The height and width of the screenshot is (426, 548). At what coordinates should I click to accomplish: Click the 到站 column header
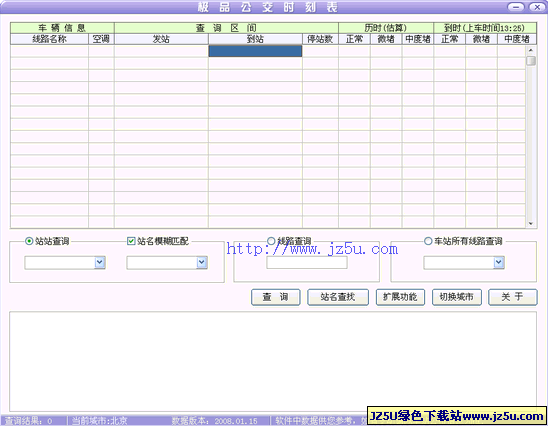coord(255,39)
